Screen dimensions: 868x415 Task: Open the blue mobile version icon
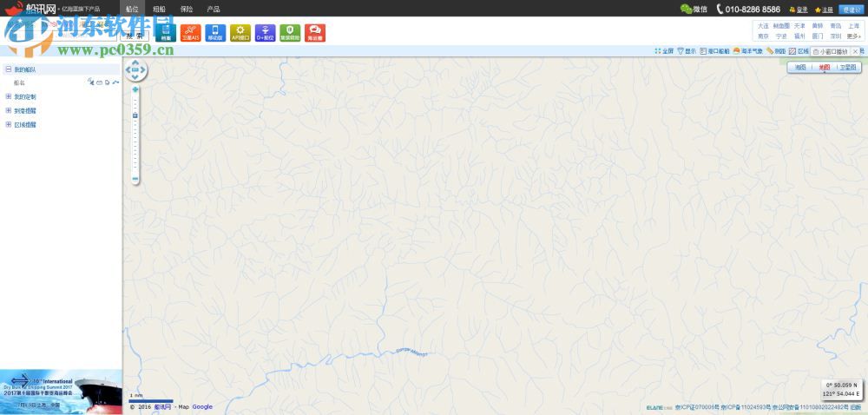pos(214,33)
